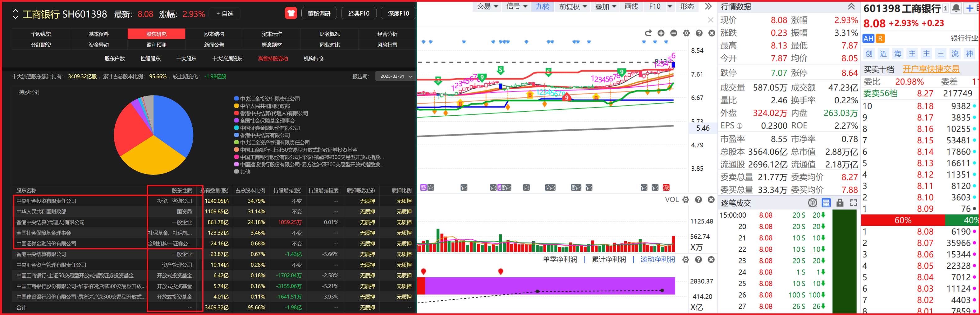Click the red shirt skin icon
The width and height of the screenshot is (980, 315).
pyautogui.click(x=291, y=13)
